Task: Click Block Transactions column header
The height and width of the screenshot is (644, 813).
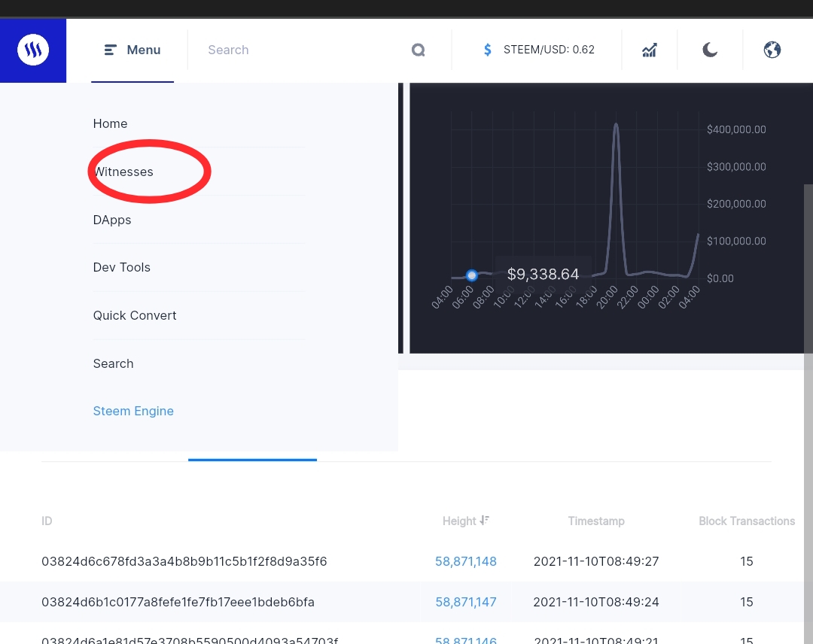Action: click(747, 521)
